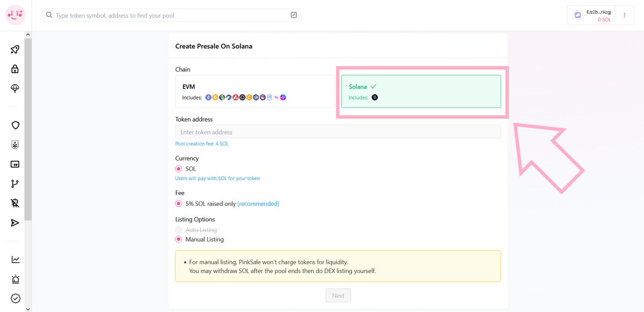Viewport: 644px width, 312px height.
Task: Click 'Users will pay with SOL' hint text
Action: (x=217, y=179)
